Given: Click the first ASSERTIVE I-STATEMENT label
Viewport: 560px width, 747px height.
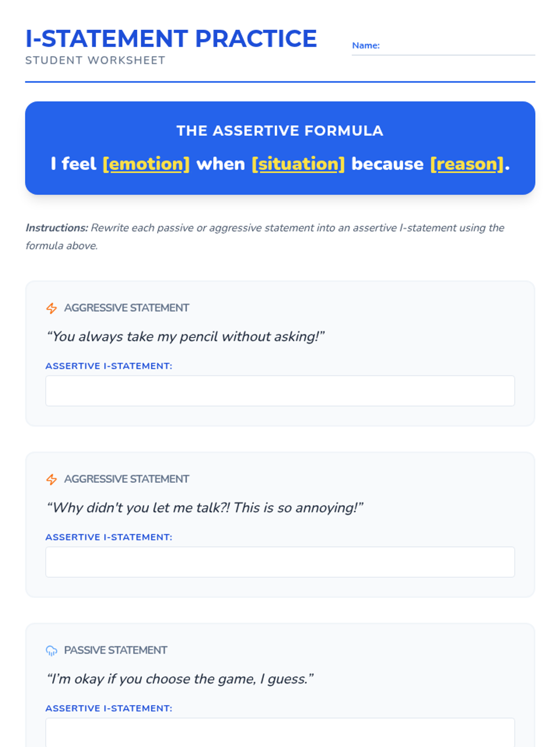Looking at the screenshot, I should 109,366.
